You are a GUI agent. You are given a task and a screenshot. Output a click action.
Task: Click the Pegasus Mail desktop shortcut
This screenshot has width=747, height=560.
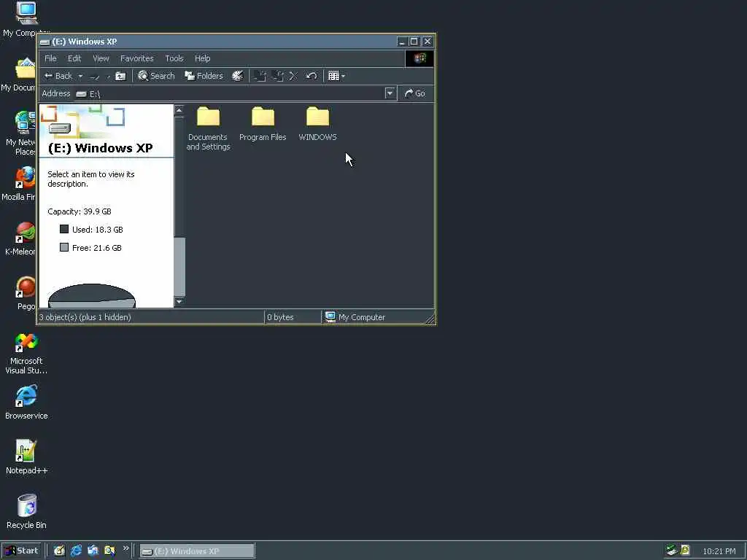pyautogui.click(x=26, y=293)
